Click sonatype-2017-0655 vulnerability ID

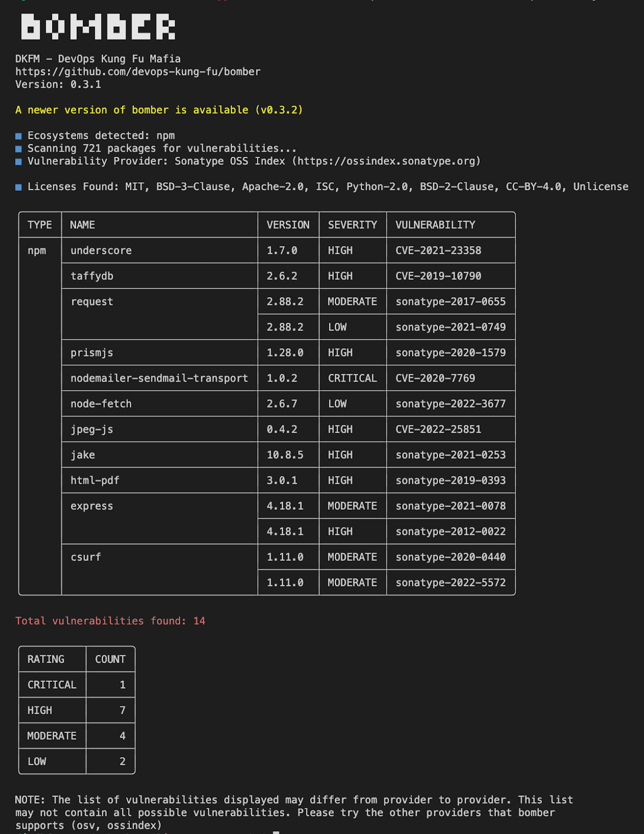click(451, 302)
